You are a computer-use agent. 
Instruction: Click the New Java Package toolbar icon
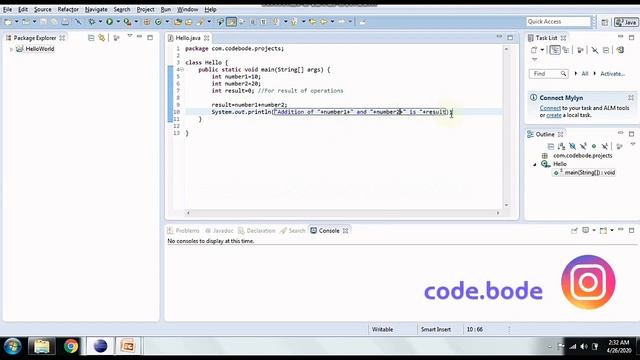(x=147, y=22)
